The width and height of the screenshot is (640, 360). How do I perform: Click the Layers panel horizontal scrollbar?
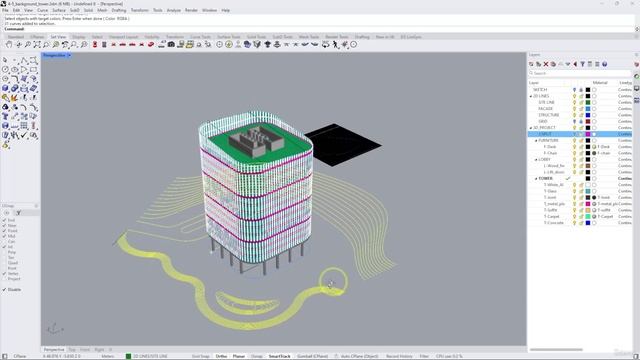(556, 350)
